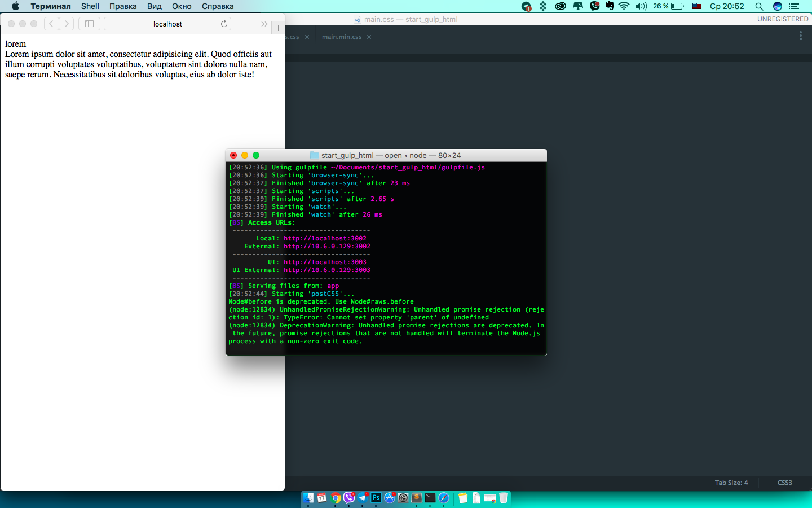Activate Siri from the menu bar
The image size is (812, 508).
pyautogui.click(x=778, y=6)
